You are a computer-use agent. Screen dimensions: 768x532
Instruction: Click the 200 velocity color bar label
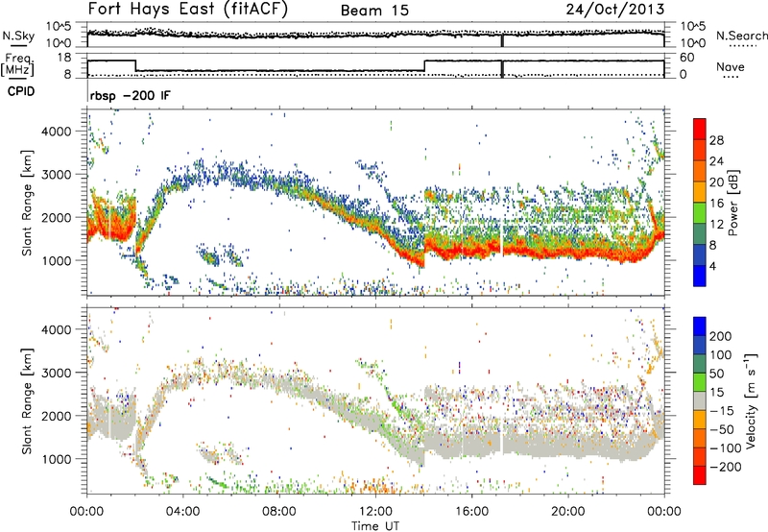721,336
